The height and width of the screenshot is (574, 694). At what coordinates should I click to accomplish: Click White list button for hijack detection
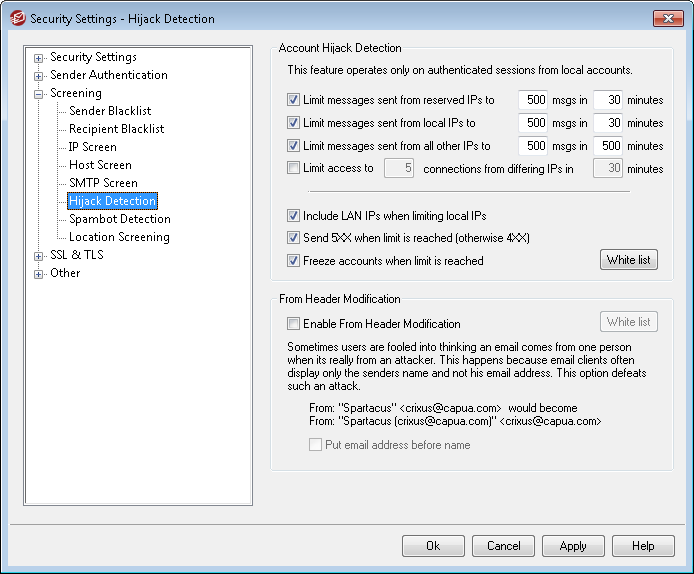coord(628,260)
